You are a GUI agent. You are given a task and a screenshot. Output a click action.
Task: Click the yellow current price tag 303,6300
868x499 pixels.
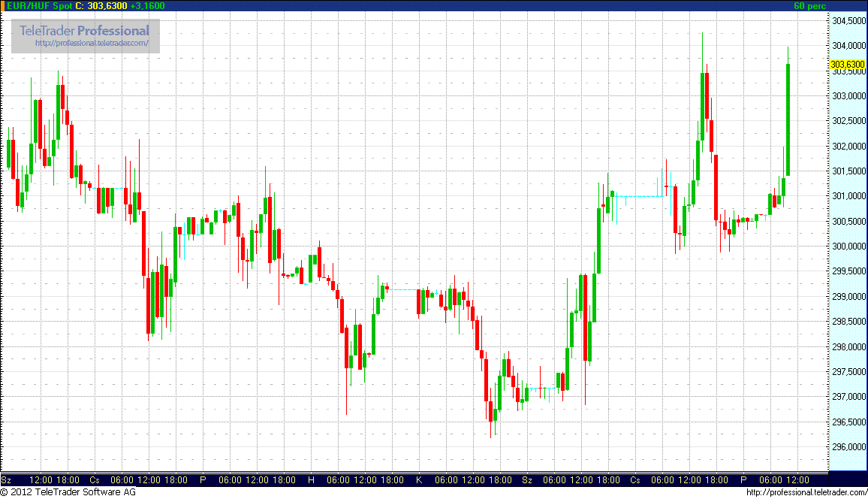(848, 64)
